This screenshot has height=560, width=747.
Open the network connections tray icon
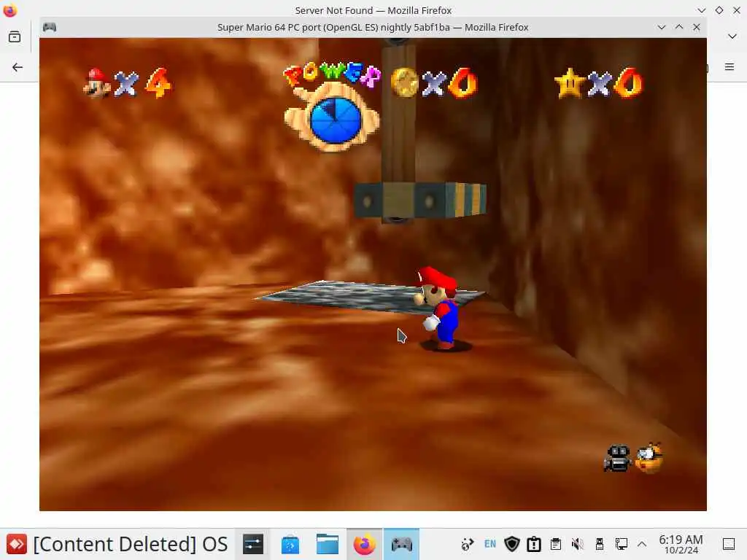click(622, 544)
